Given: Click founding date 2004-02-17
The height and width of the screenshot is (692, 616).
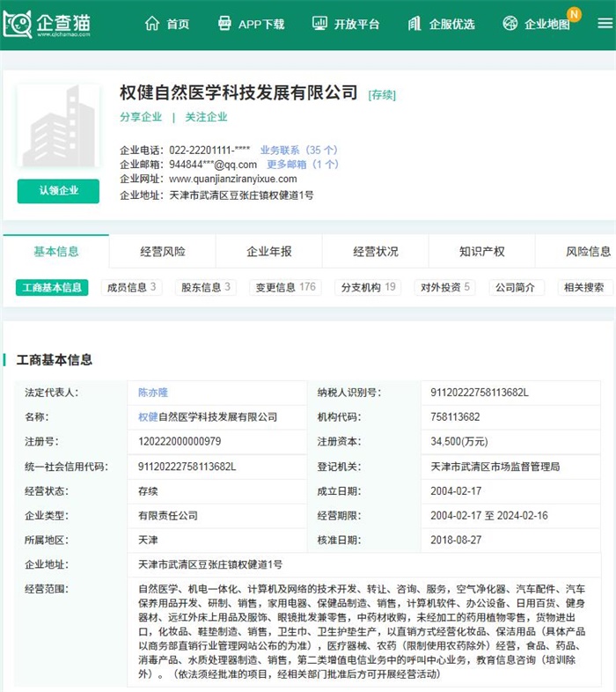Looking at the screenshot, I should coord(456,491).
